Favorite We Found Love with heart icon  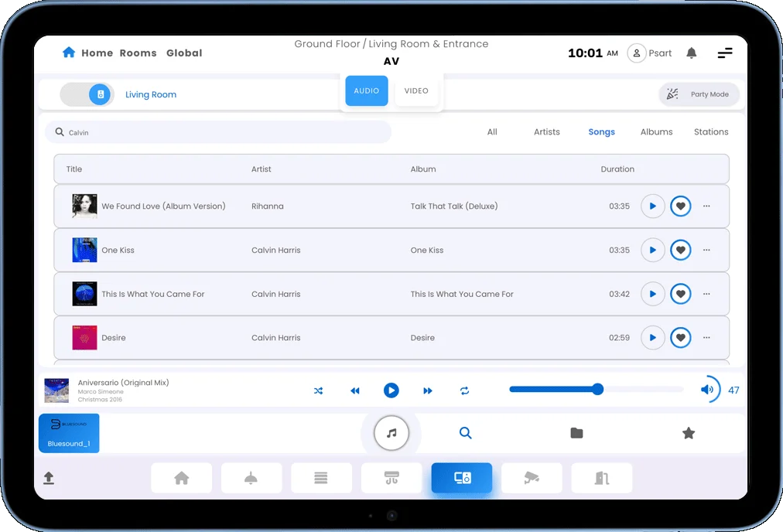[680, 206]
